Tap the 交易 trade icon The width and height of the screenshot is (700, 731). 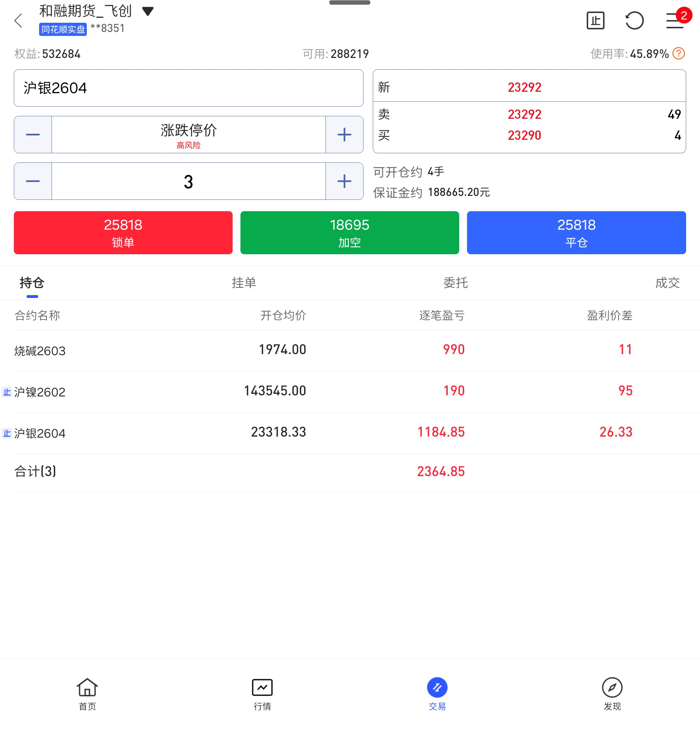click(x=437, y=687)
